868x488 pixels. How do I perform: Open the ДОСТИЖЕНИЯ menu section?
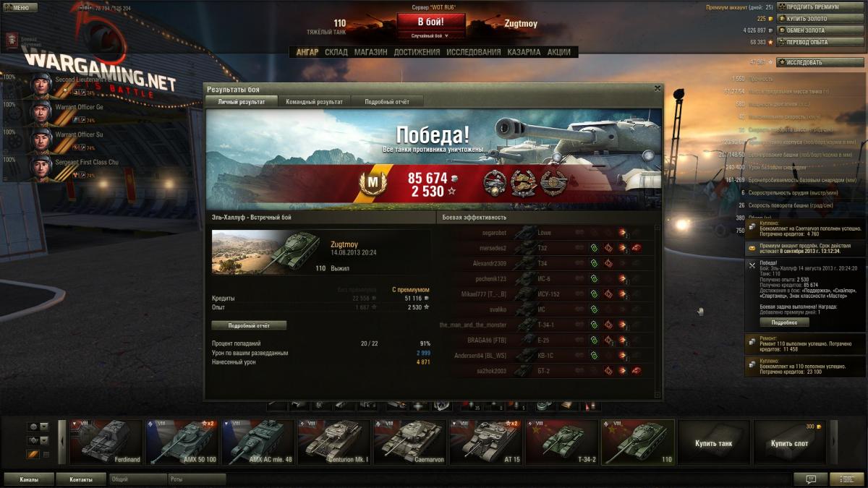(x=417, y=52)
